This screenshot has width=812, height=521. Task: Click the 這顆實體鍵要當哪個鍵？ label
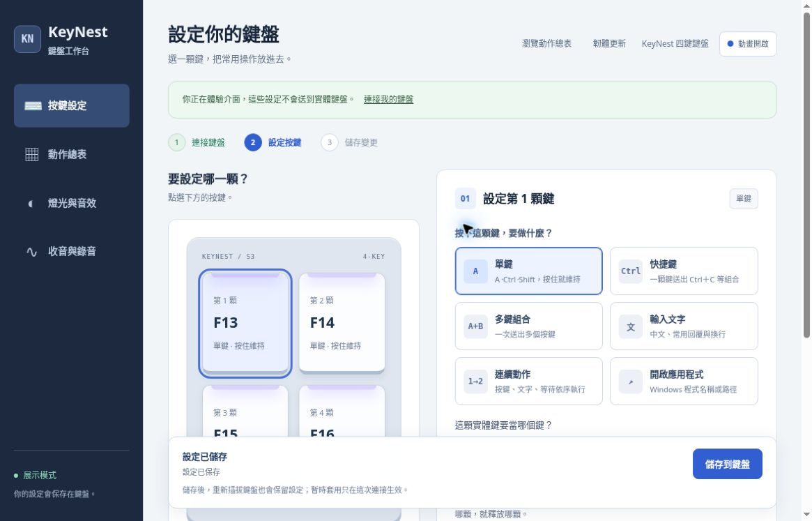tap(503, 425)
